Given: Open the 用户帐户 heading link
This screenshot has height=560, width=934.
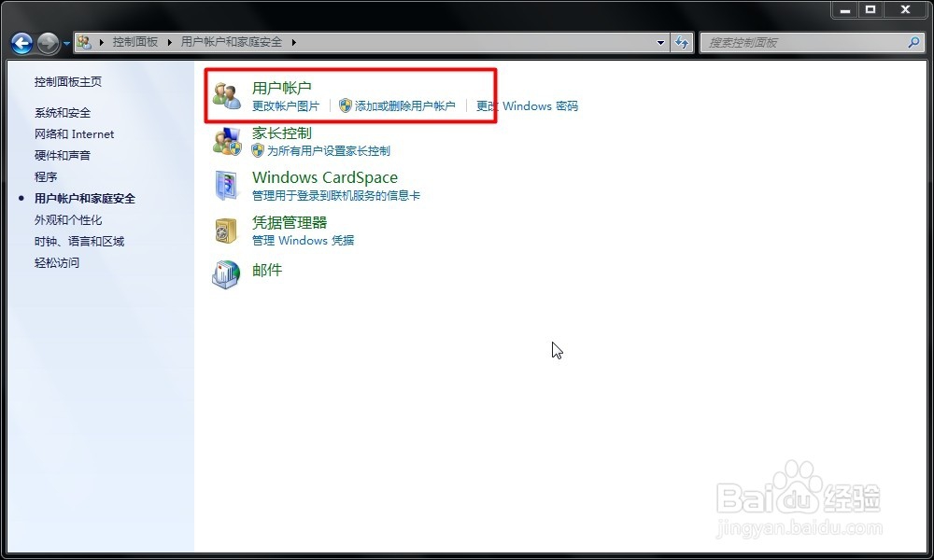Looking at the screenshot, I should coord(282,88).
